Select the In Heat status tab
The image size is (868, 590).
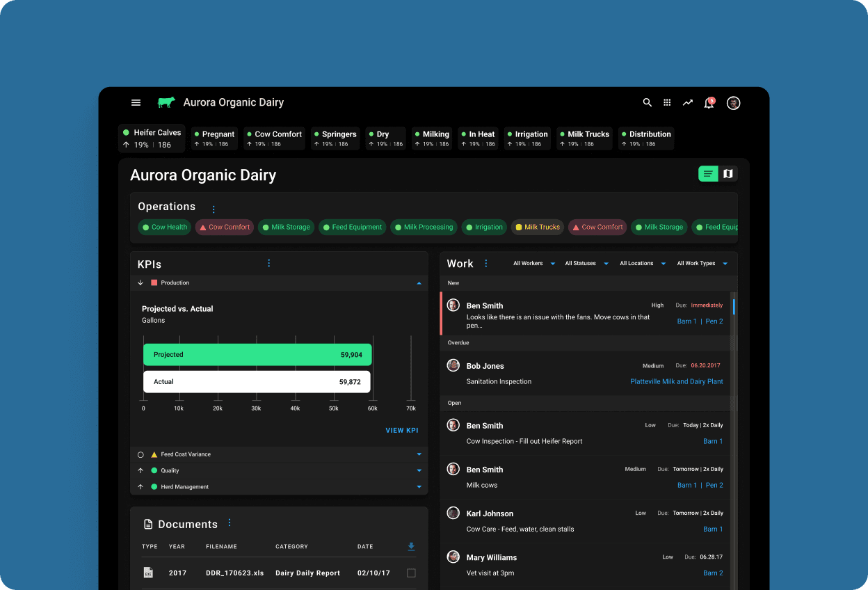[478, 138]
